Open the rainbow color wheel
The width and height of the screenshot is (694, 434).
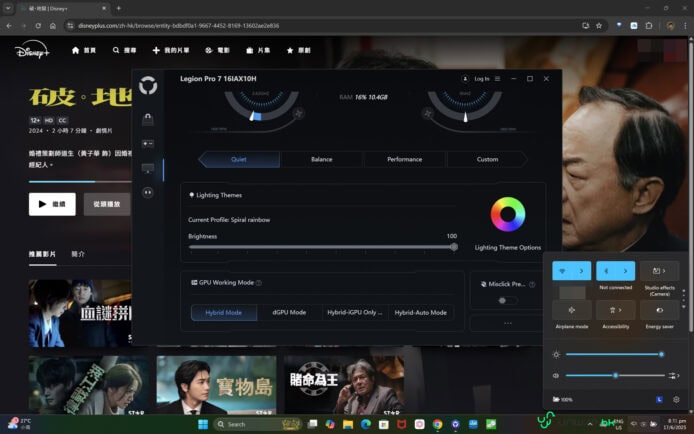pyautogui.click(x=508, y=215)
